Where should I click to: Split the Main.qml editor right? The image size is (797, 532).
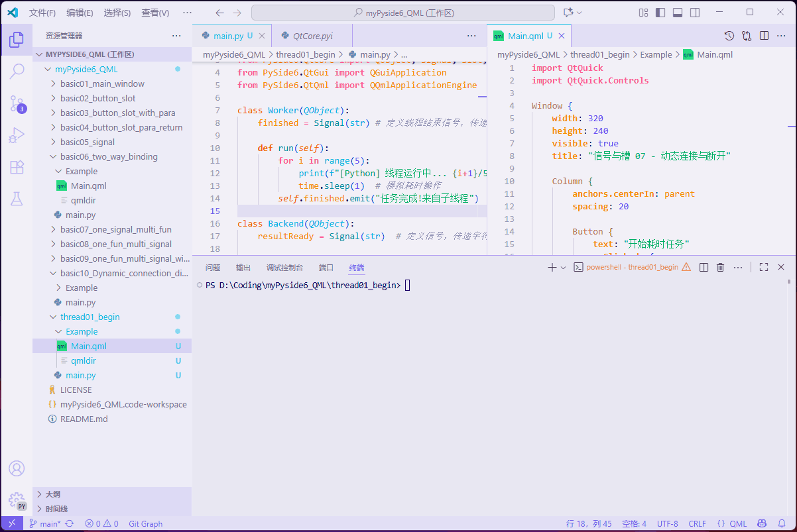point(764,36)
